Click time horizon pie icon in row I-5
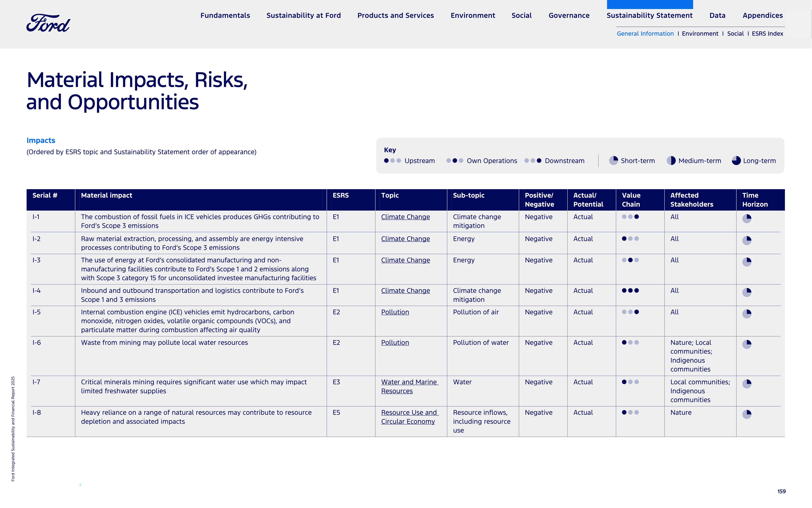Image resolution: width=812 pixels, height=508 pixels. 747,314
